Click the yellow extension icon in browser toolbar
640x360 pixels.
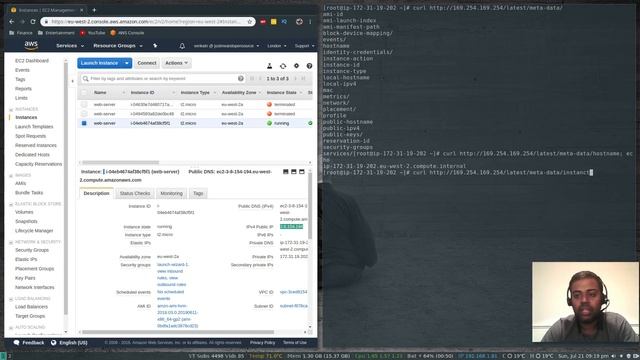pyautogui.click(x=273, y=22)
